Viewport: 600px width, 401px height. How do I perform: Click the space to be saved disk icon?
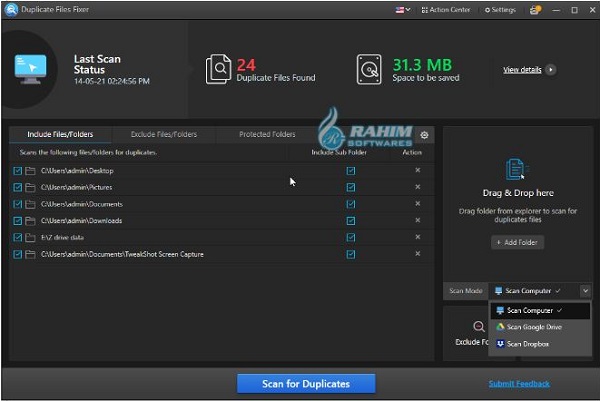pos(369,69)
